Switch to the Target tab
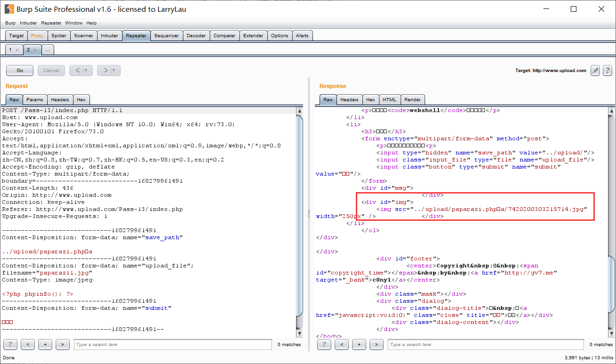616x364 pixels. (x=16, y=36)
